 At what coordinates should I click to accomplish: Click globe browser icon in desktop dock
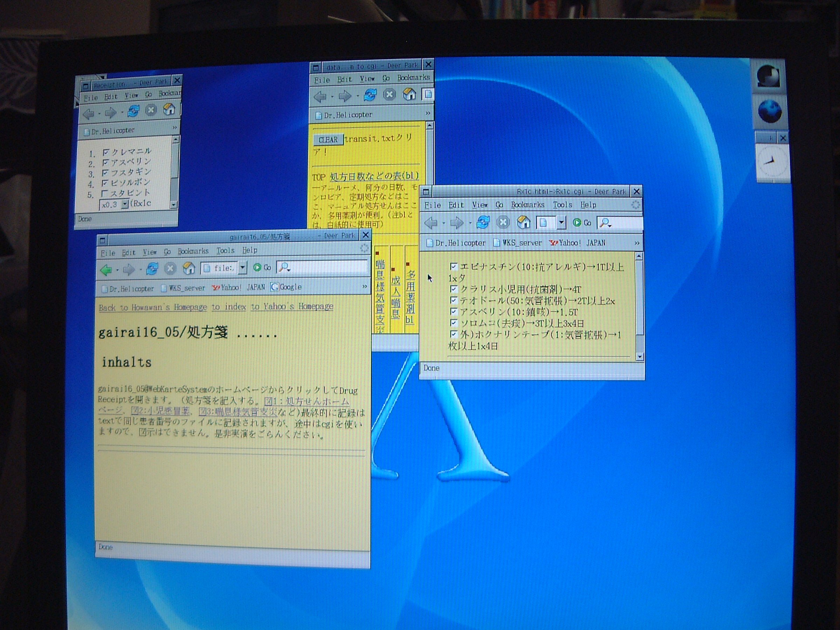point(770,111)
